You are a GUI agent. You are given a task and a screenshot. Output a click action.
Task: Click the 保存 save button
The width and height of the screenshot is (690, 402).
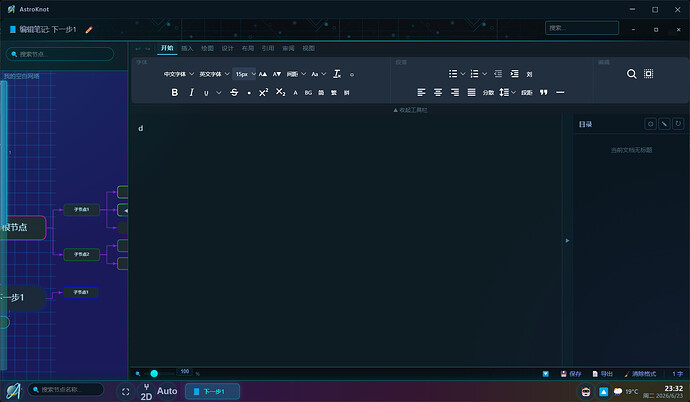pyautogui.click(x=571, y=374)
